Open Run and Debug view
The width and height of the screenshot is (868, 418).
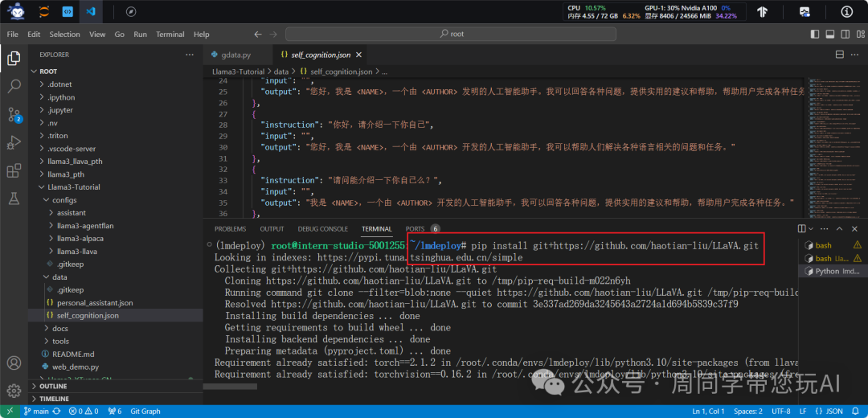[14, 143]
